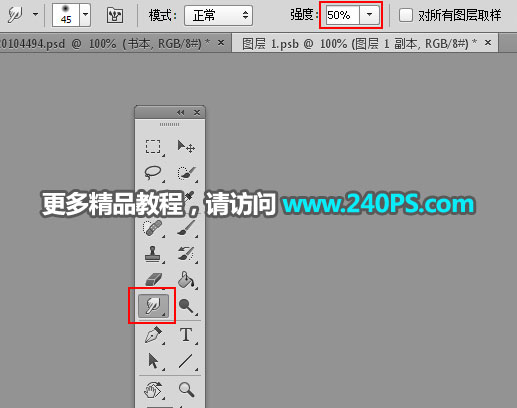
Task: Select the Lasso tool
Action: pos(153,173)
